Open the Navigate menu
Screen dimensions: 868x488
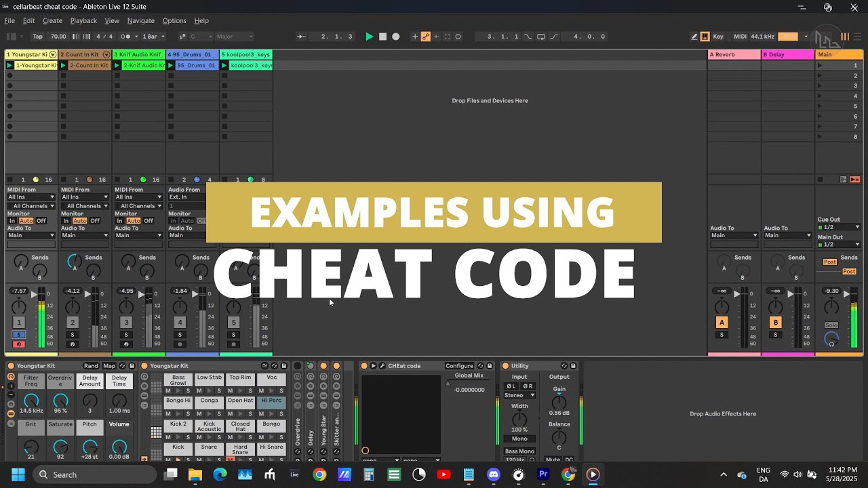141,20
